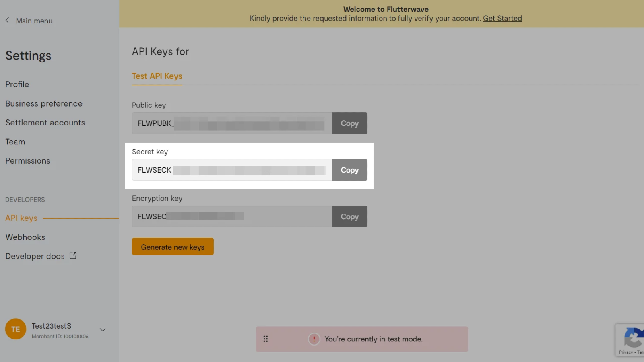644x362 pixels.
Task: Go to Settlement accounts
Action: pyautogui.click(x=45, y=123)
